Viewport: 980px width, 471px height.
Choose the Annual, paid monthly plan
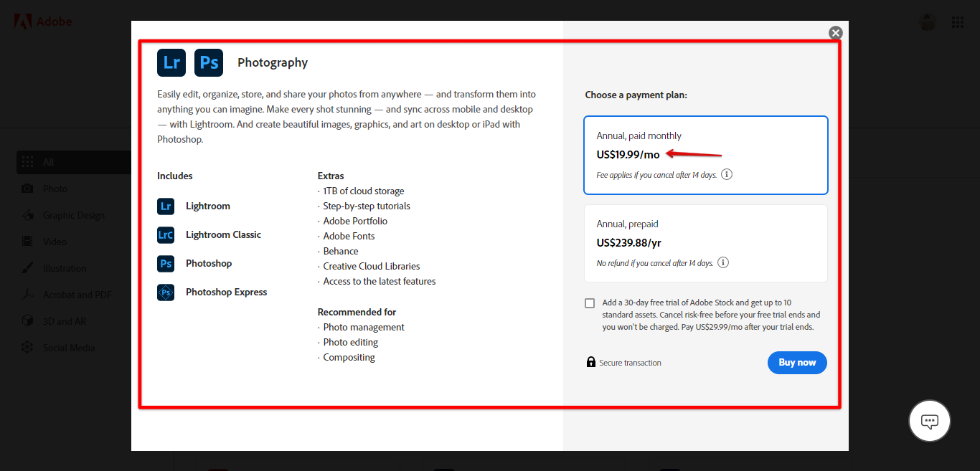coord(706,155)
